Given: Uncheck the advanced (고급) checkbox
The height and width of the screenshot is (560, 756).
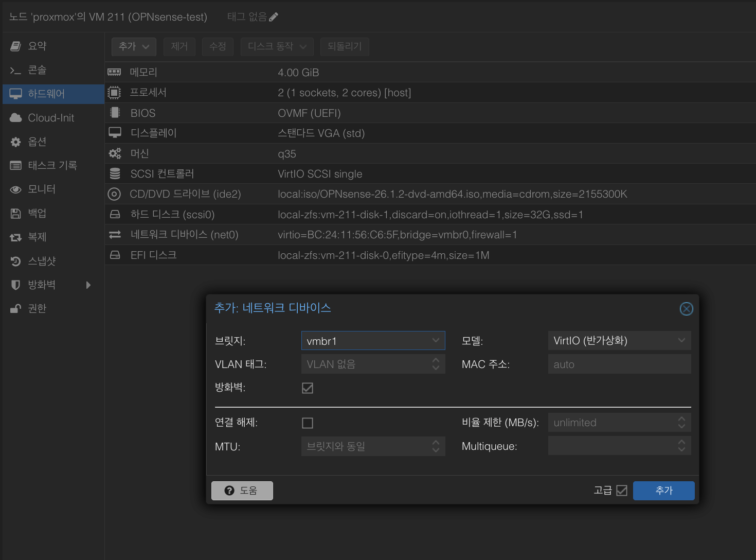Looking at the screenshot, I should click(622, 491).
